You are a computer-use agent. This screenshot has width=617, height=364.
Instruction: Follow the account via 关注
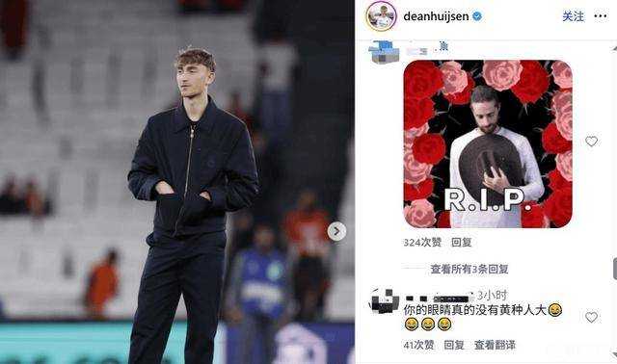click(x=573, y=16)
